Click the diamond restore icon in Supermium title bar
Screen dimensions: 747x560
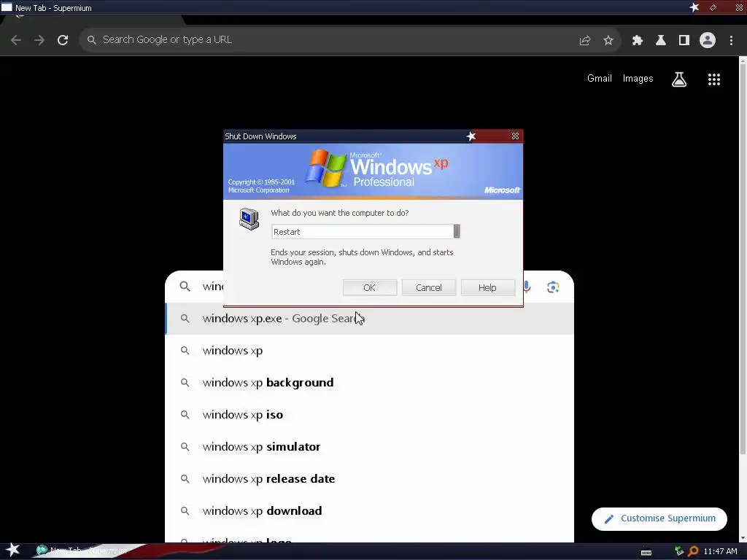click(713, 7)
